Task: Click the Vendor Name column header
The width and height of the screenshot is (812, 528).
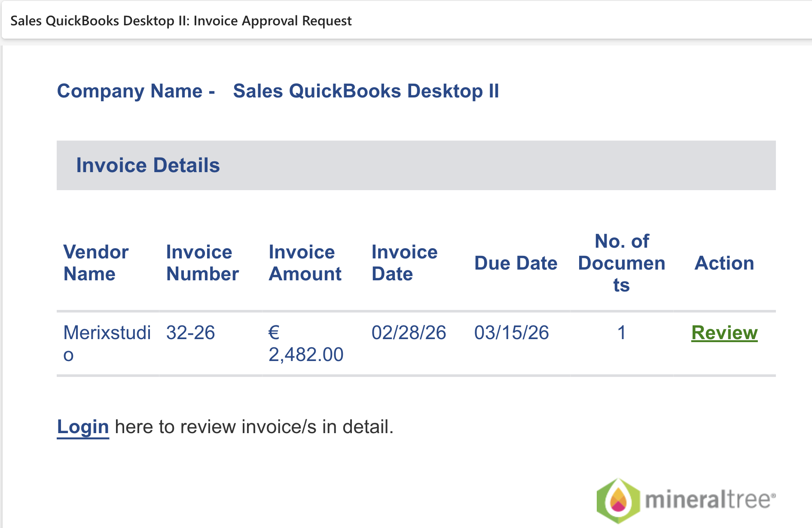Action: pos(96,263)
